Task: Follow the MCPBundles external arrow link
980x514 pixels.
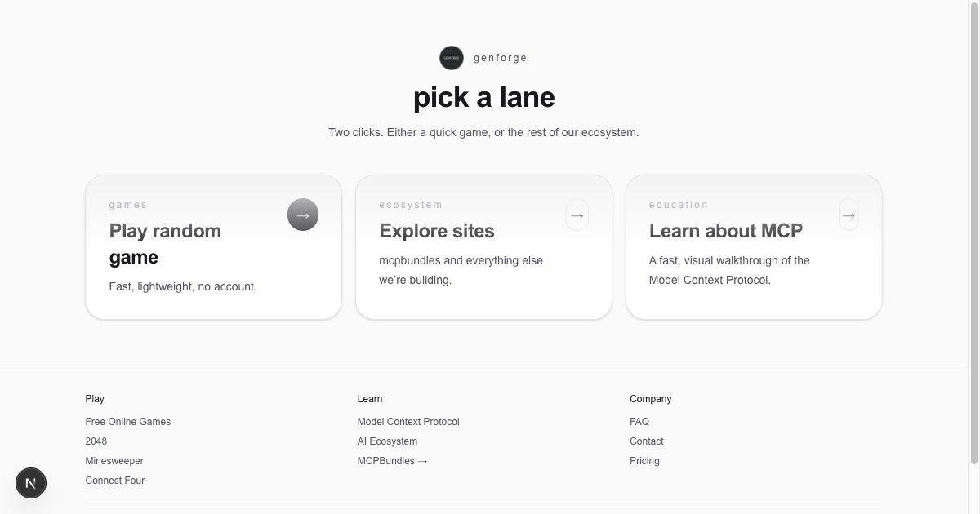Action: pyautogui.click(x=393, y=461)
